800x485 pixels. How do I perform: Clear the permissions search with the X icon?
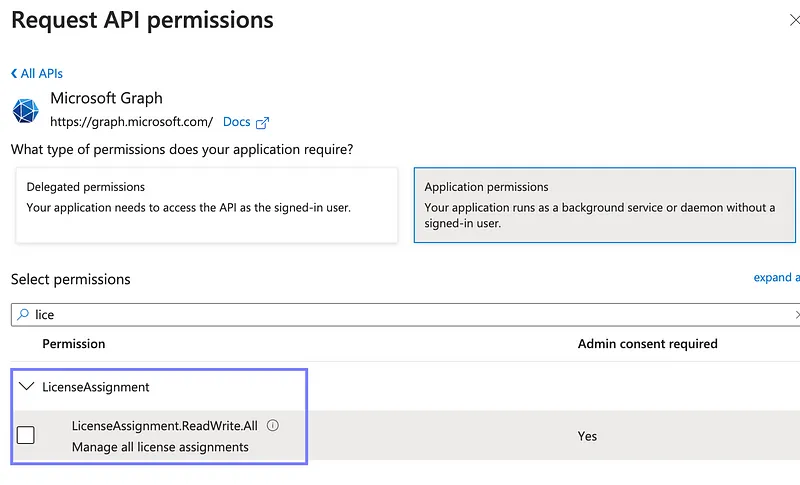[796, 315]
